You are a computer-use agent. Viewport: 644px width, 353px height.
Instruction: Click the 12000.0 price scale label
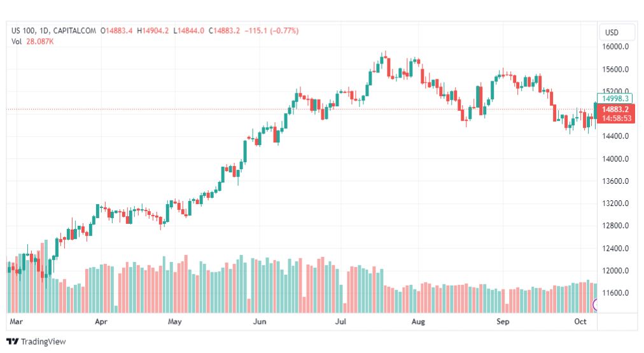pyautogui.click(x=616, y=271)
